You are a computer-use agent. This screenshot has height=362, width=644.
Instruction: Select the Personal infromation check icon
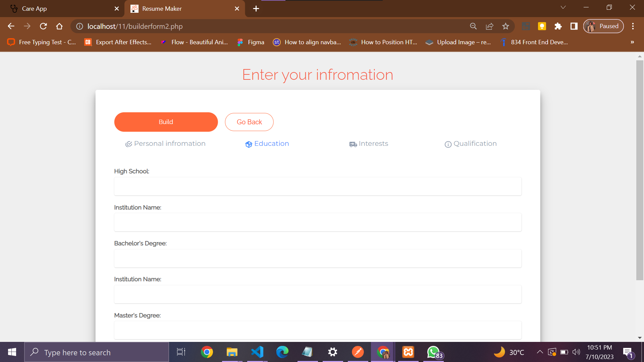[129, 144]
